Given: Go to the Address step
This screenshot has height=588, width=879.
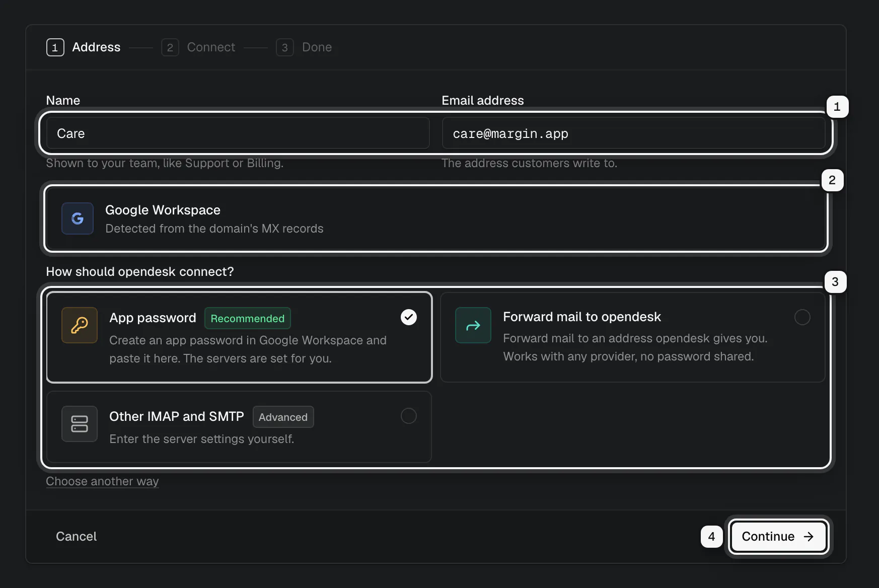Looking at the screenshot, I should (x=84, y=47).
